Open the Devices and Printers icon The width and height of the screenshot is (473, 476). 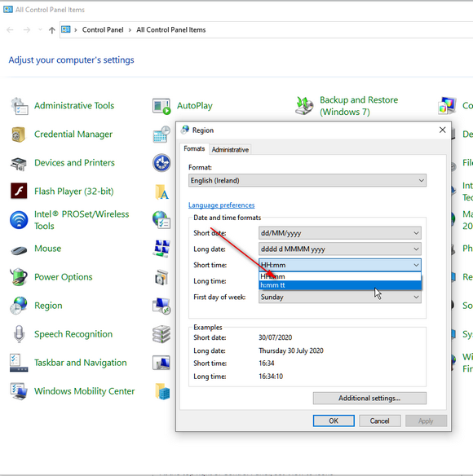[19, 164]
